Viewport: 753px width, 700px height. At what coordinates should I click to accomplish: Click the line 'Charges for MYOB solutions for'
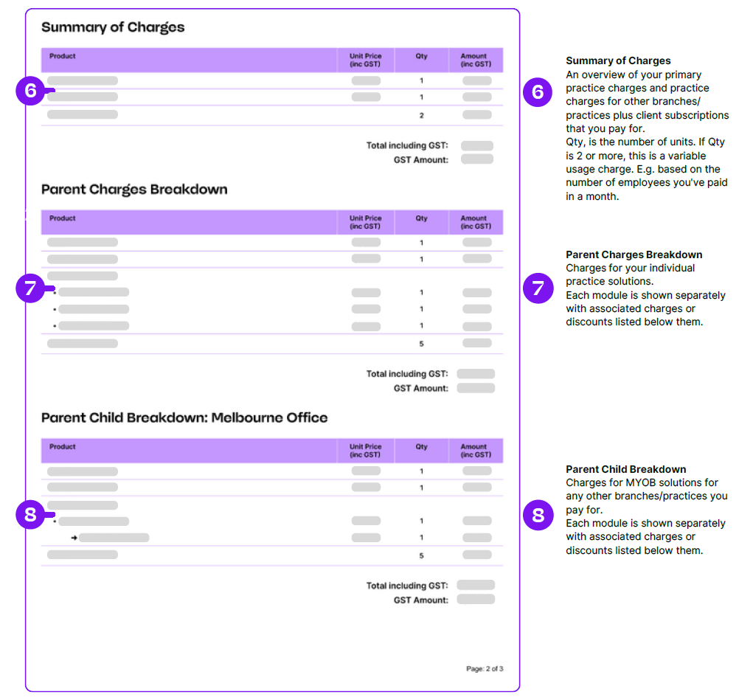point(642,483)
